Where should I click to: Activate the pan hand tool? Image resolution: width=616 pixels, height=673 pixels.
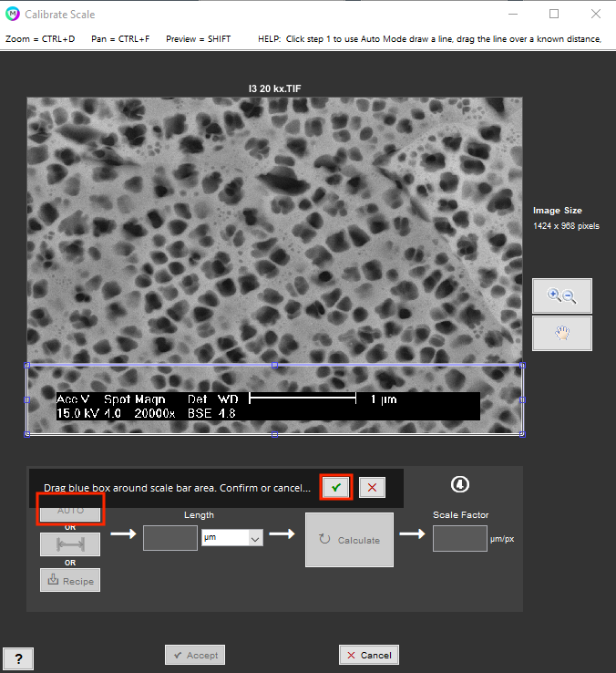pos(561,334)
